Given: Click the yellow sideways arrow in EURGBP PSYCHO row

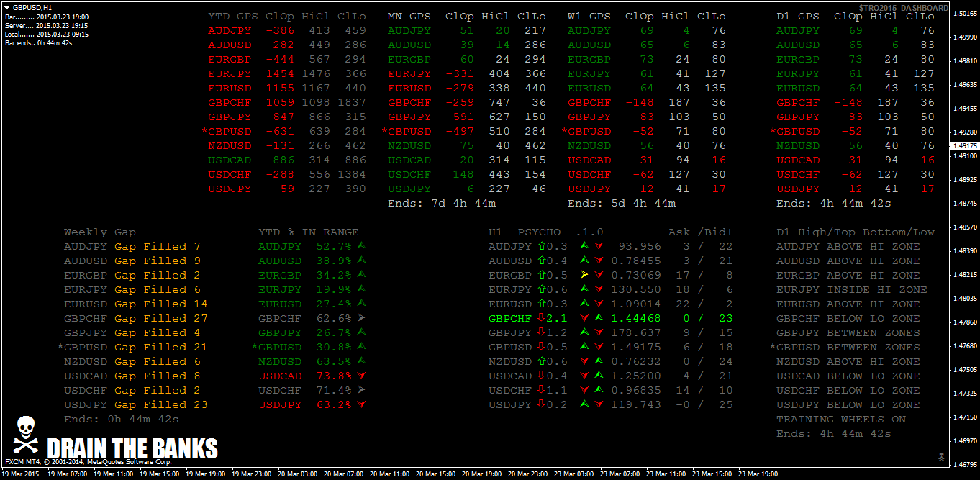Looking at the screenshot, I should [x=584, y=275].
